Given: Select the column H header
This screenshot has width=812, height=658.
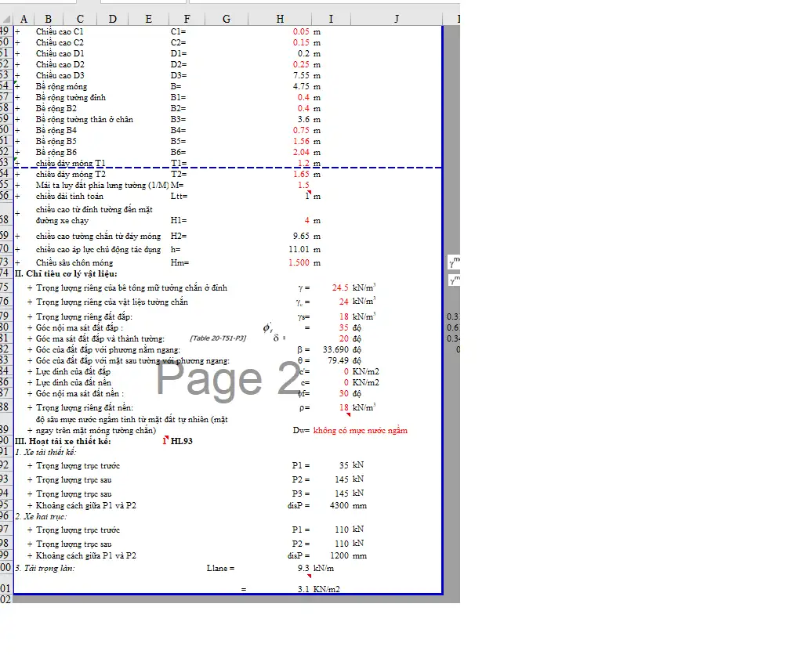Looking at the screenshot, I should click(280, 19).
